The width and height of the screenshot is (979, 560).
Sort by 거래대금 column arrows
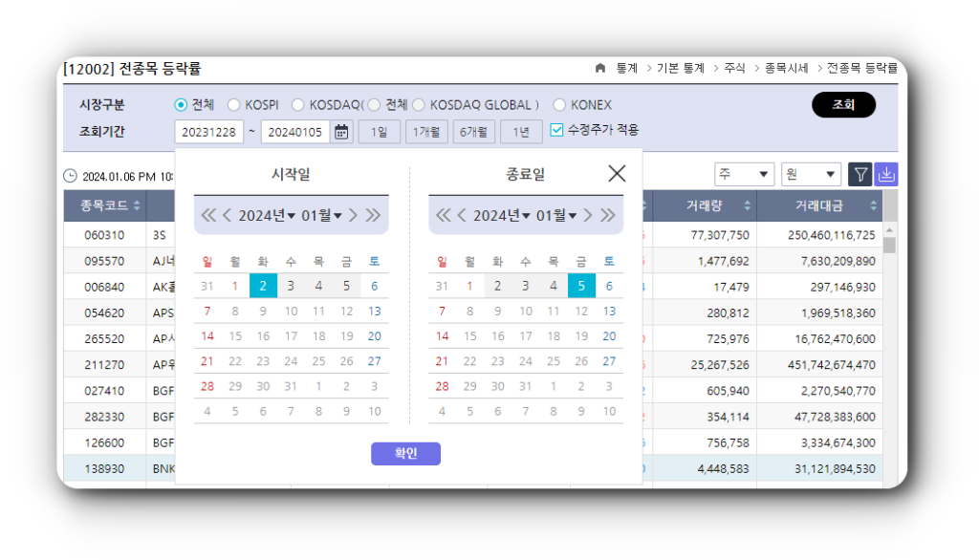click(x=873, y=205)
